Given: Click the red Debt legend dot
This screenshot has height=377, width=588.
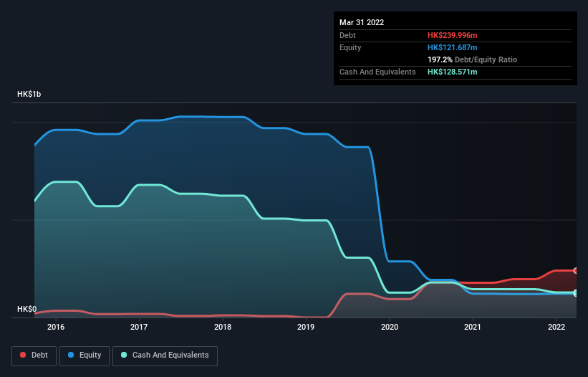Looking at the screenshot, I should pyautogui.click(x=23, y=355).
